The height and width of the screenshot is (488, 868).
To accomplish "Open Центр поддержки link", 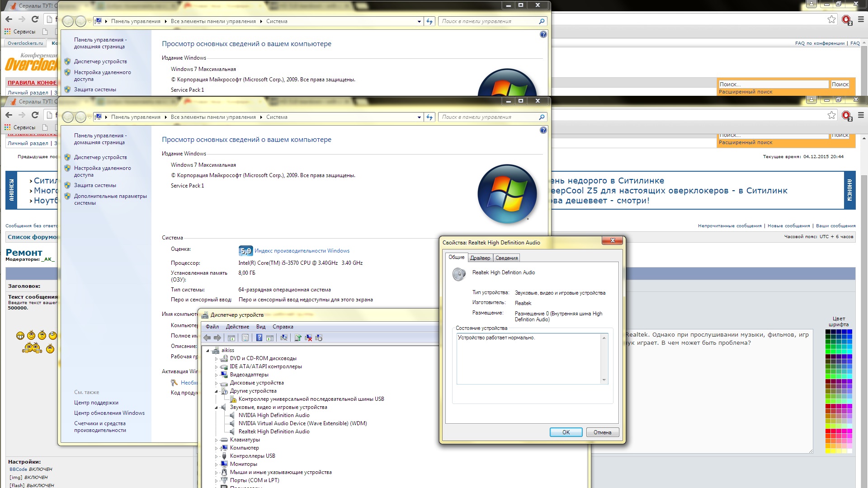I will [96, 403].
